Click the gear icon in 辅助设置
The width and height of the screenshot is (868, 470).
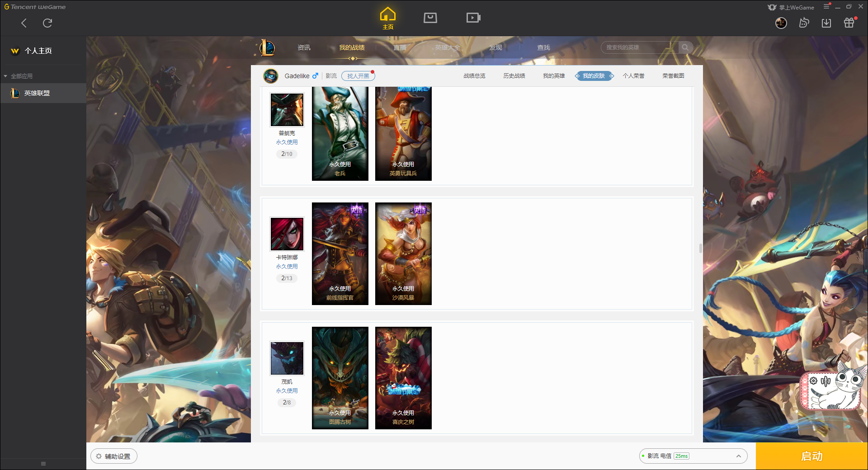tap(99, 456)
